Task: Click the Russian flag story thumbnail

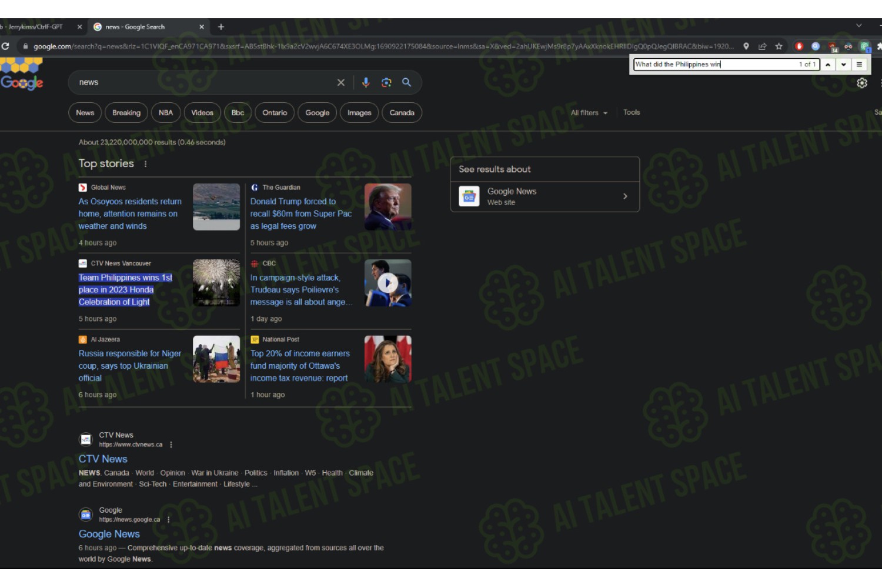Action: [x=216, y=359]
